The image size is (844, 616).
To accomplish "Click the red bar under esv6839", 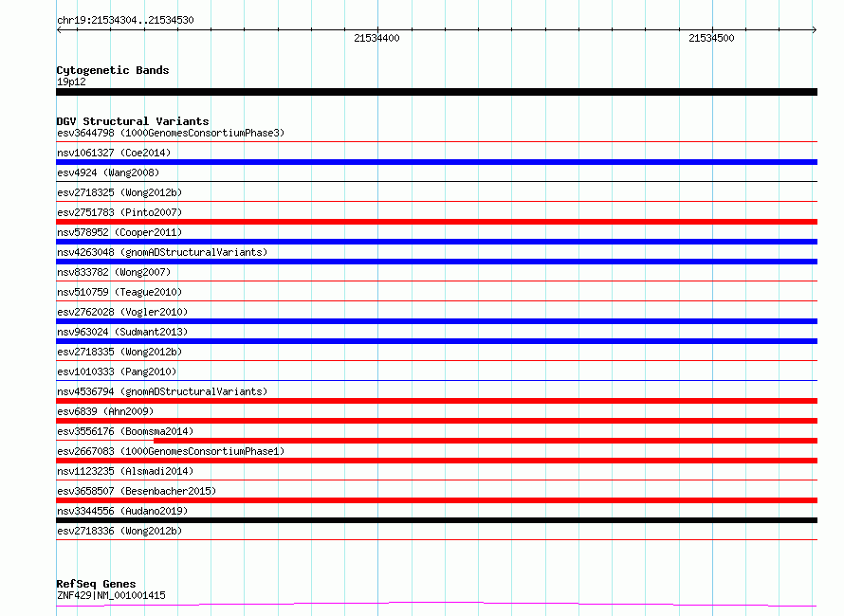I will (436, 421).
